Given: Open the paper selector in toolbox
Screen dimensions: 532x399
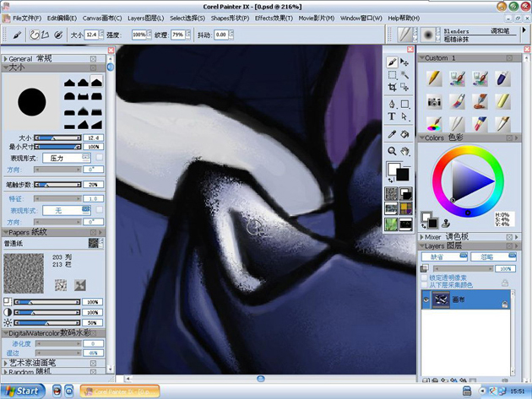Looking at the screenshot, I should [x=391, y=194].
